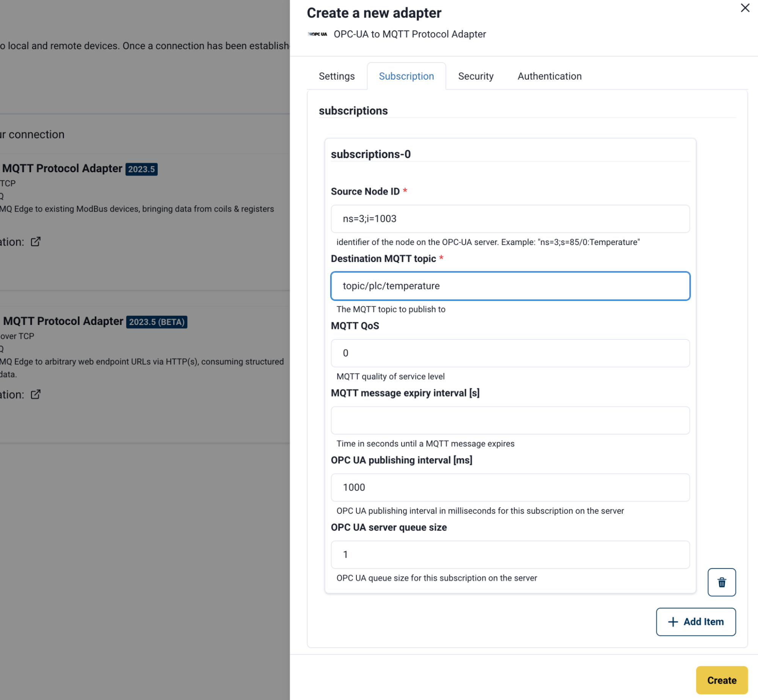The height and width of the screenshot is (700, 758).
Task: Click the publishing interval in milliseconds hint
Action: (x=480, y=510)
